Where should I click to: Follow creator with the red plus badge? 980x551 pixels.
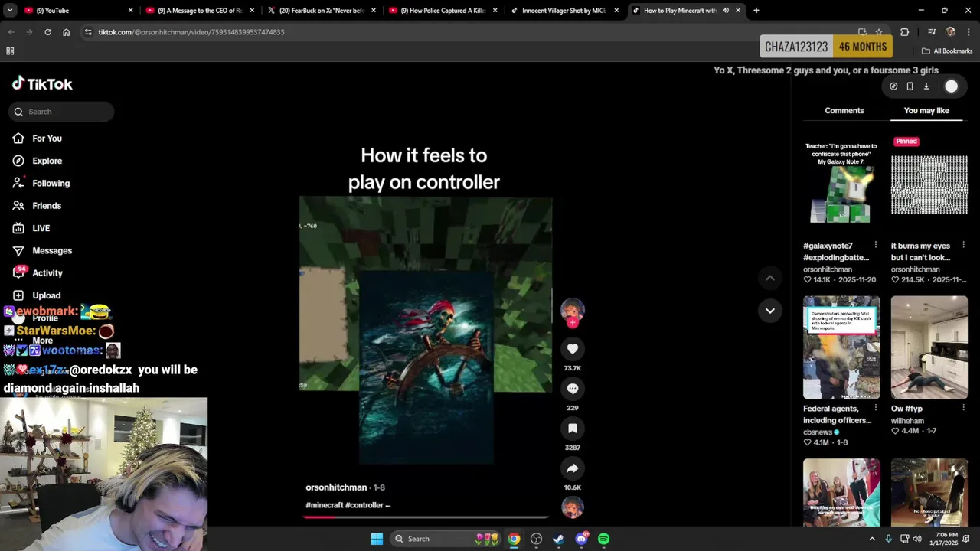click(572, 322)
